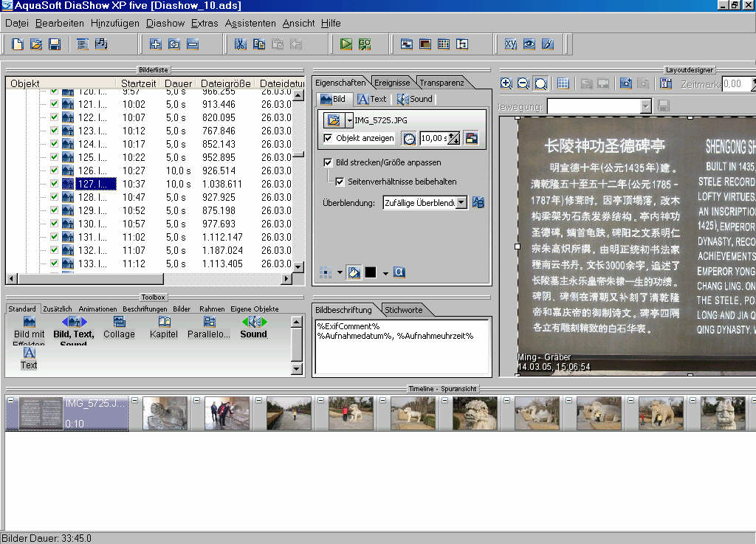Click the black color swatch
The width and height of the screenshot is (756, 544).
point(370,272)
